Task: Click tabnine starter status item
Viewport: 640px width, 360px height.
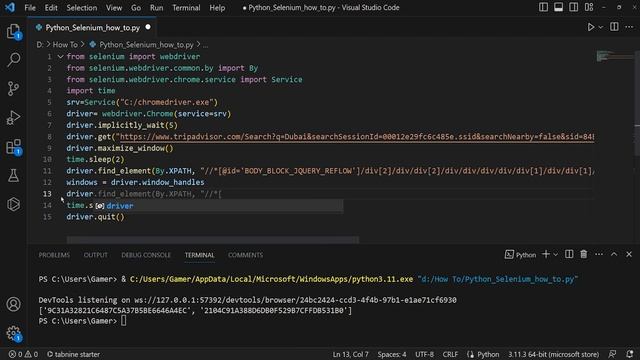Action: (73, 354)
